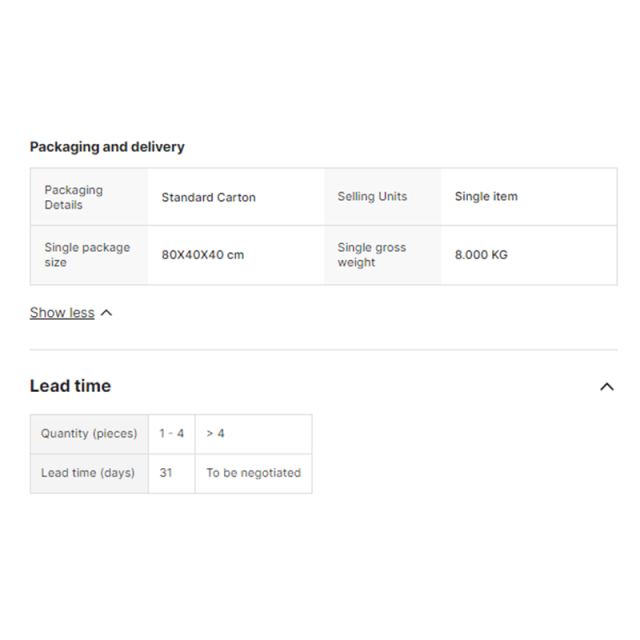Select the Standard Carton value cell
This screenshot has width=640, height=640.
coord(236,197)
